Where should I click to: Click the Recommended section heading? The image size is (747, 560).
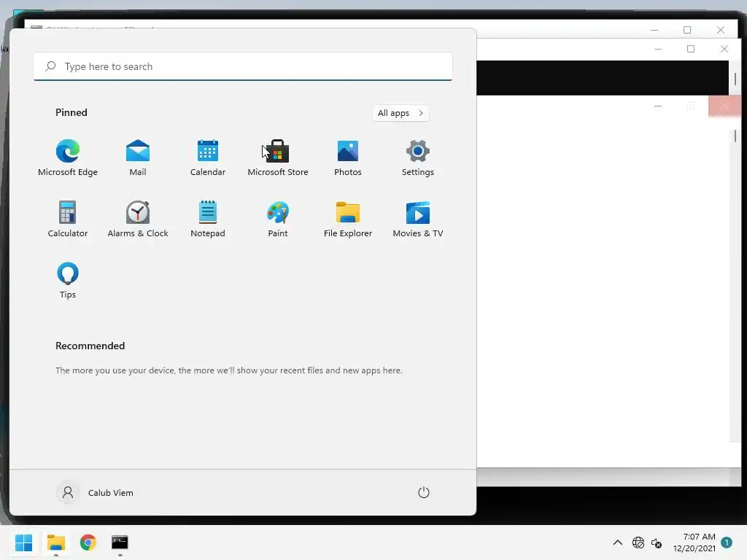click(90, 346)
